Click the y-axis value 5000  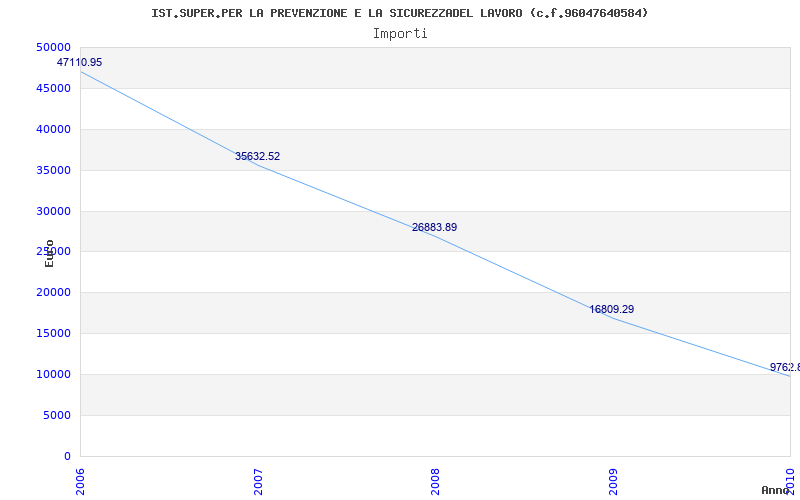pyautogui.click(x=56, y=415)
